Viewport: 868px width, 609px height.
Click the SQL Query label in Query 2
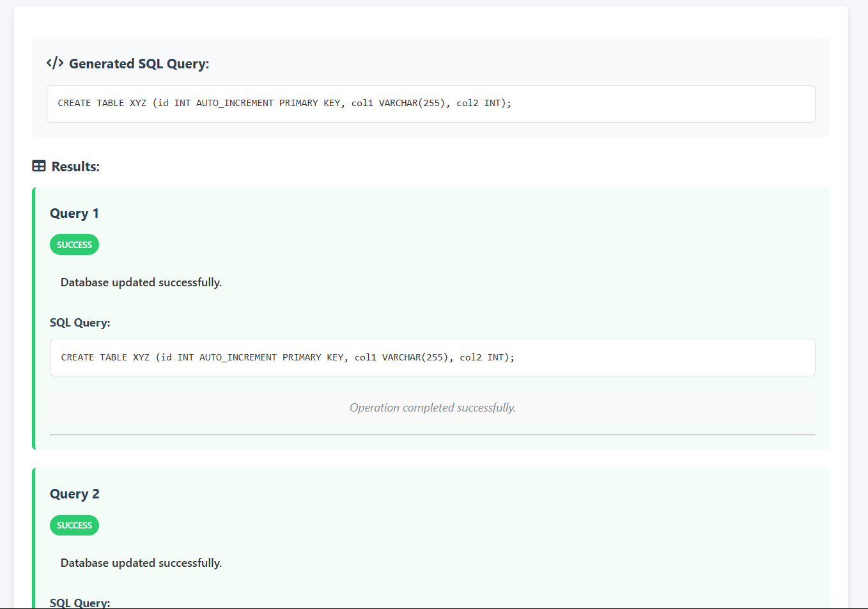point(80,603)
